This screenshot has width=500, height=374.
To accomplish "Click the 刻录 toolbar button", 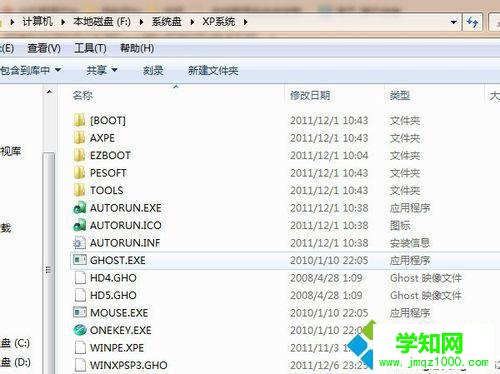I will pyautogui.click(x=153, y=70).
